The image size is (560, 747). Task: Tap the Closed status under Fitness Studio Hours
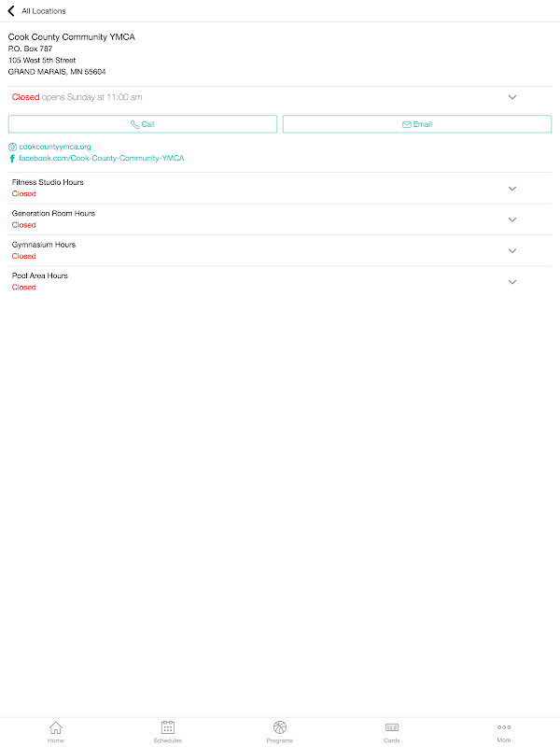(x=24, y=193)
